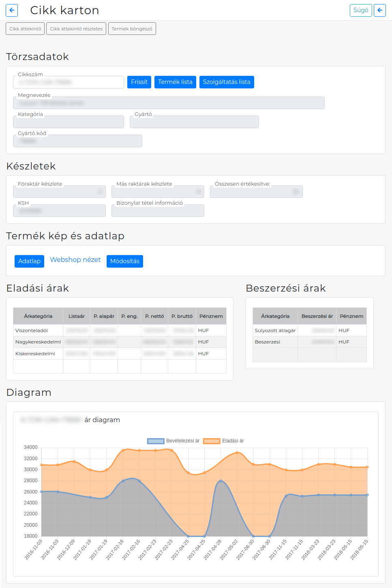Screen dimensions: 392x588
Task: Focus the Cikkszám input field
Action: point(69,82)
